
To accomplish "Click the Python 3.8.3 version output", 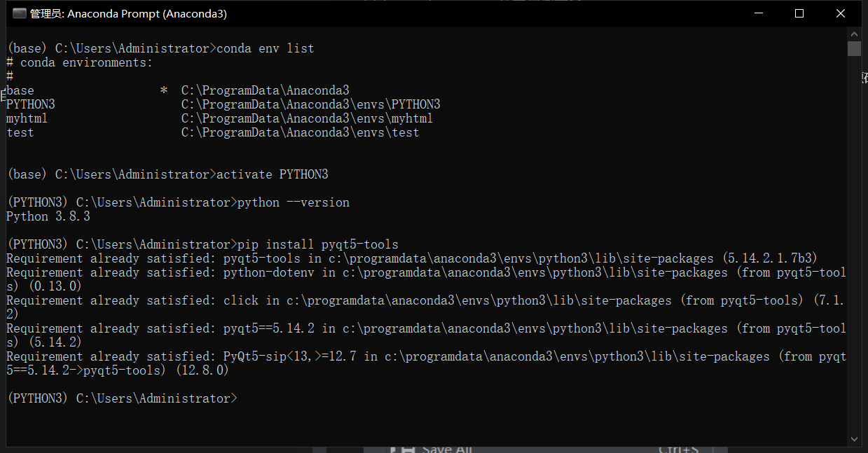I will pos(47,216).
